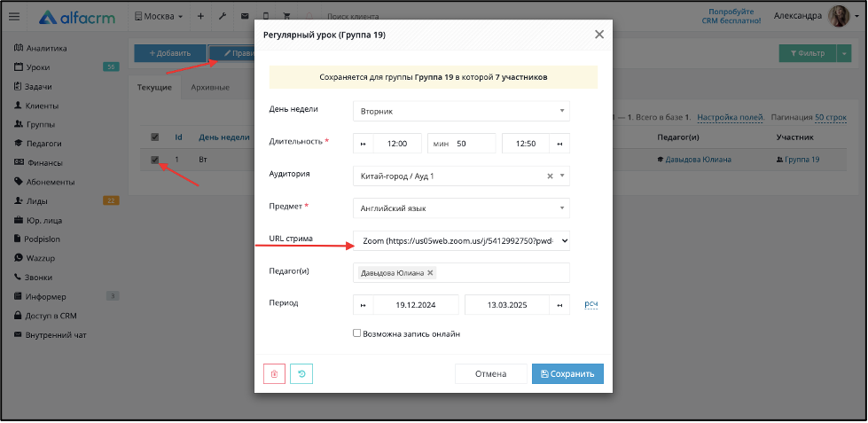Click the 19.12.2024 period start field

(x=416, y=305)
